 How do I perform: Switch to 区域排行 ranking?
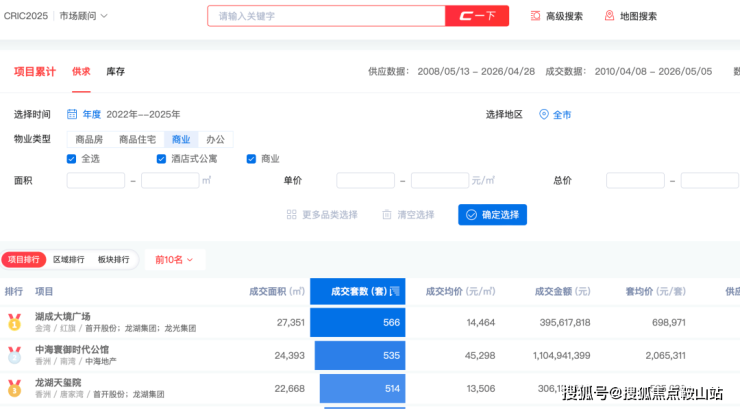(x=69, y=259)
